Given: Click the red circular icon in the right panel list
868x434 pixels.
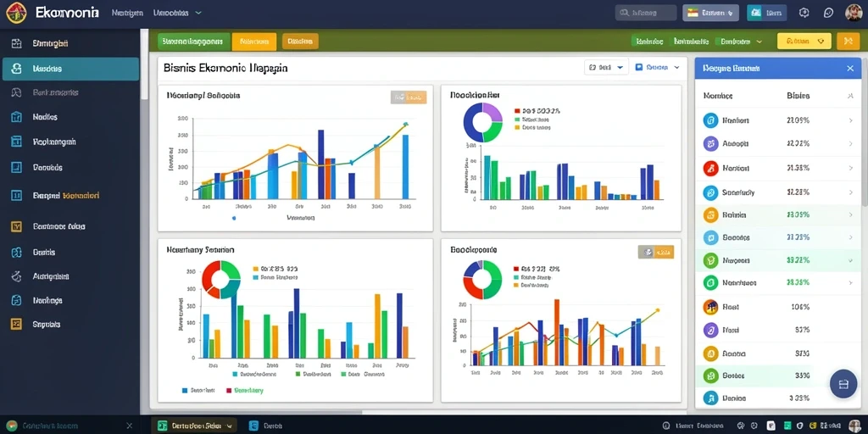Looking at the screenshot, I should point(710,169).
